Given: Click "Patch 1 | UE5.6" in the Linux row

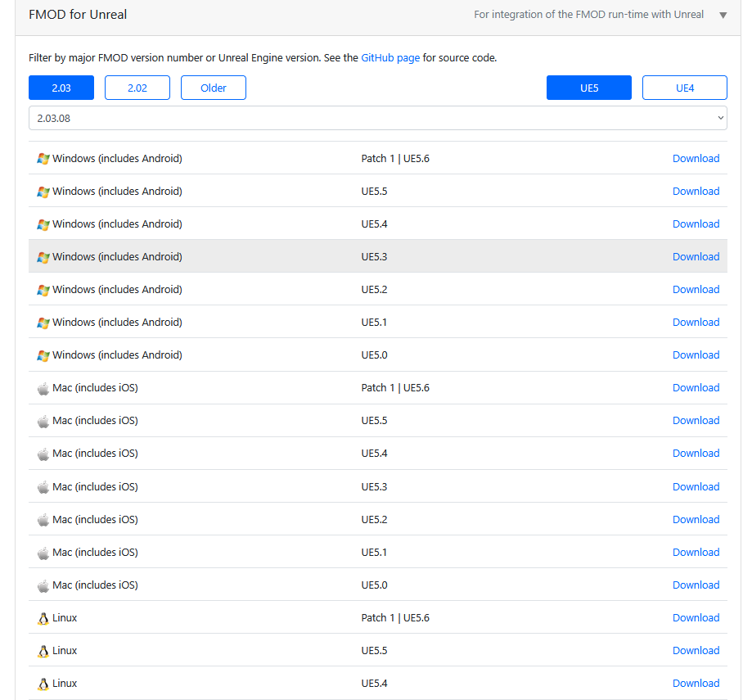Looking at the screenshot, I should pos(395,617).
